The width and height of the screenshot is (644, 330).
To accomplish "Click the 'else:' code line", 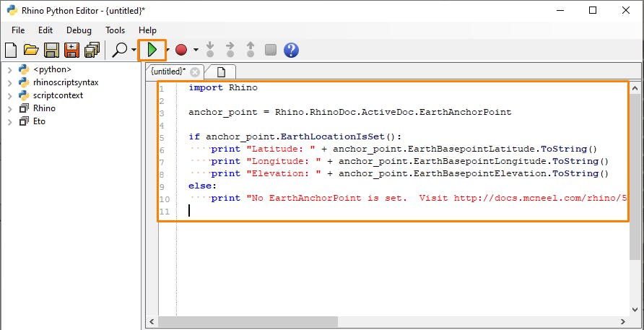I will [202, 186].
